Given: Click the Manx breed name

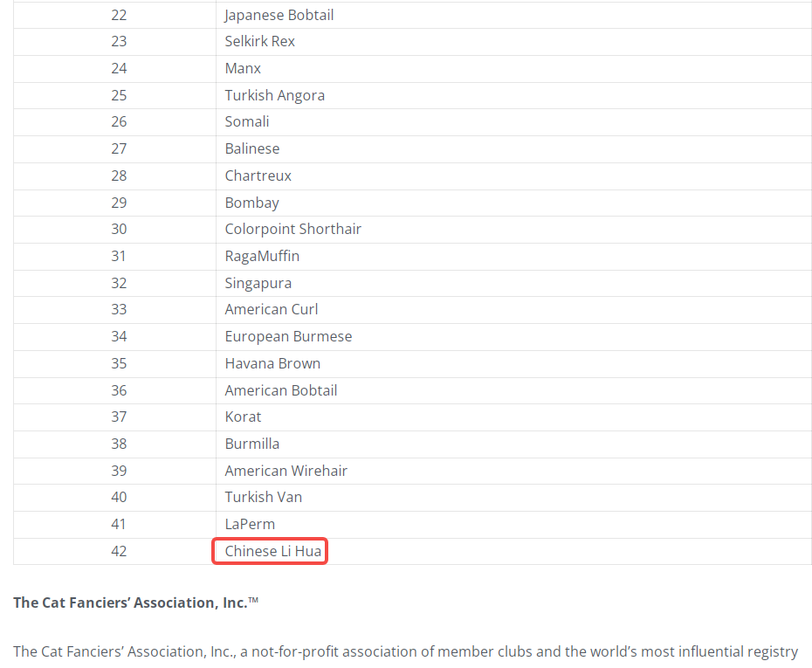Looking at the screenshot, I should [243, 68].
